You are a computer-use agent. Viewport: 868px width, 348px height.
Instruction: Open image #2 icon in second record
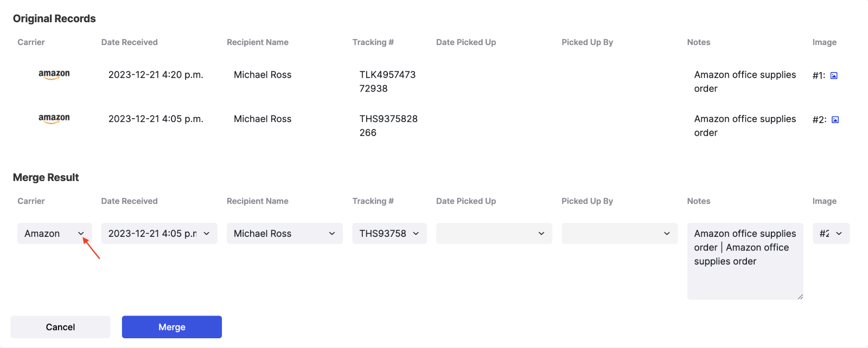835,120
